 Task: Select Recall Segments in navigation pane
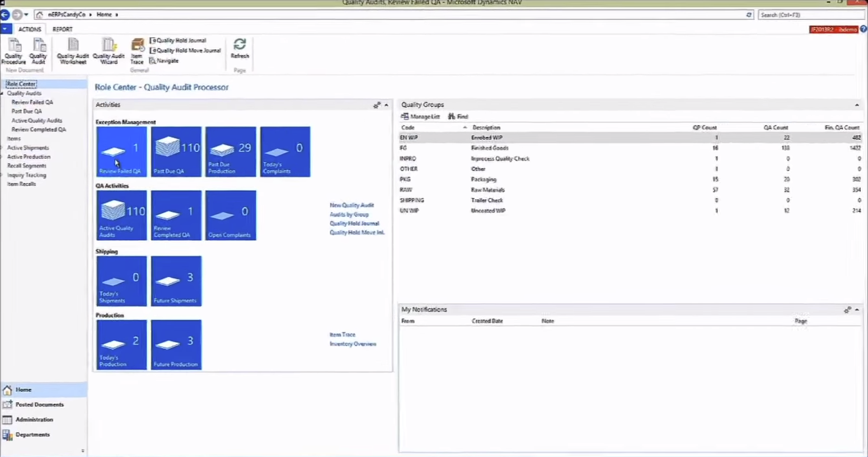[x=26, y=166]
